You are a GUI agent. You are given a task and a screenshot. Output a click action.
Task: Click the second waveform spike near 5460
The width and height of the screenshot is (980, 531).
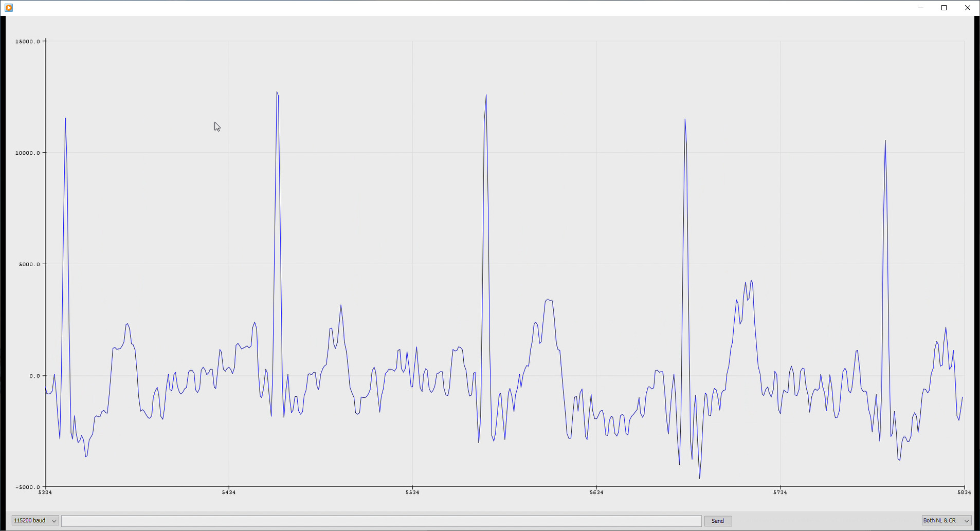(277, 94)
